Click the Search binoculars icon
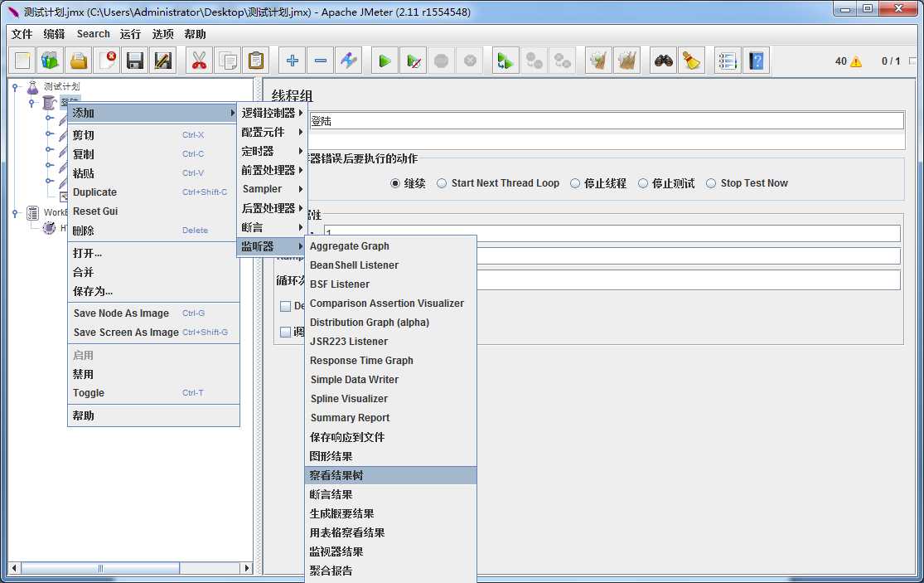The height and width of the screenshot is (583, 924). click(x=664, y=61)
